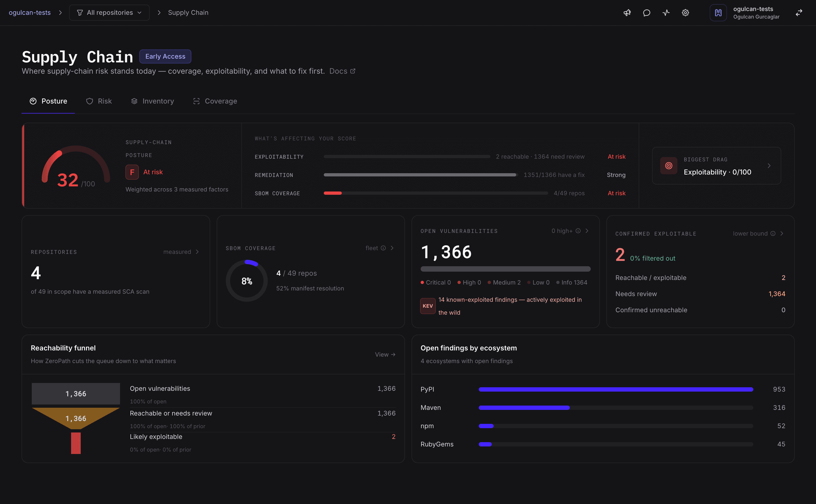The width and height of the screenshot is (816, 504).
Task: Open the known-exploited findings notice
Action: click(505, 306)
